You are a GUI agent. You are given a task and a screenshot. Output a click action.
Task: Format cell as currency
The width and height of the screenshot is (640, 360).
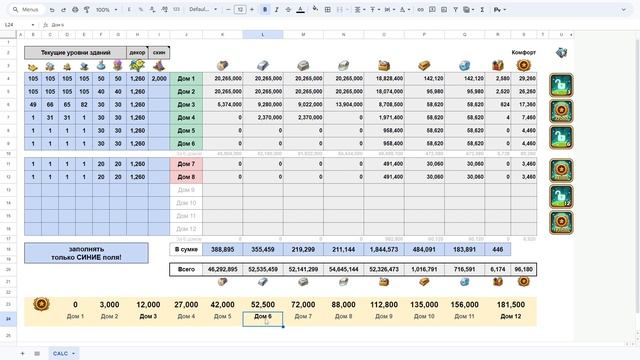click(129, 10)
